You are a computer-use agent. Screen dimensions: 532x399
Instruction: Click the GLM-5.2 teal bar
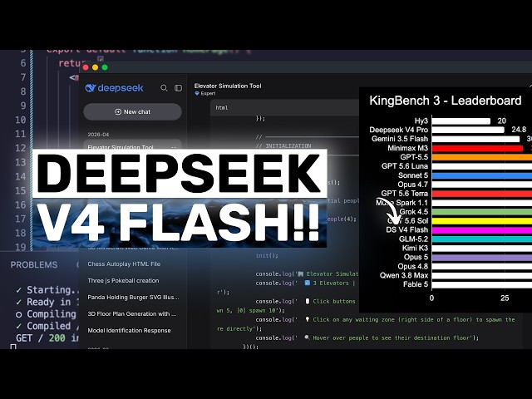click(482, 239)
